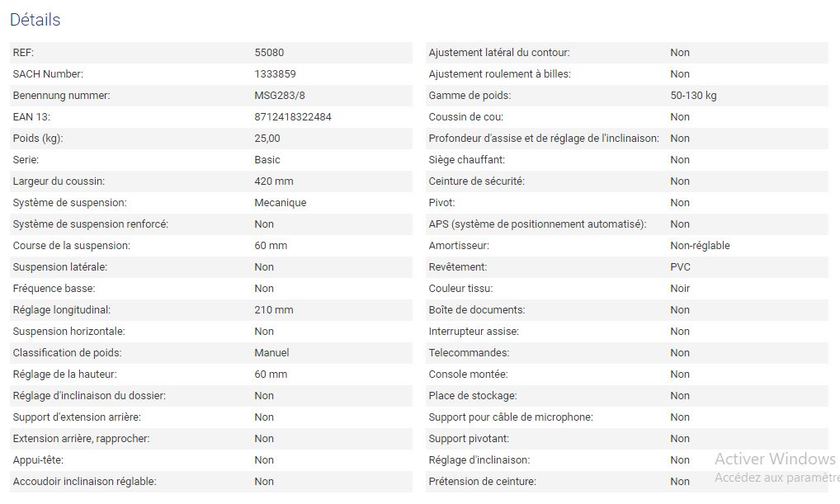Click the Prétension de ceinture label
The height and width of the screenshot is (504, 840).
click(x=482, y=482)
